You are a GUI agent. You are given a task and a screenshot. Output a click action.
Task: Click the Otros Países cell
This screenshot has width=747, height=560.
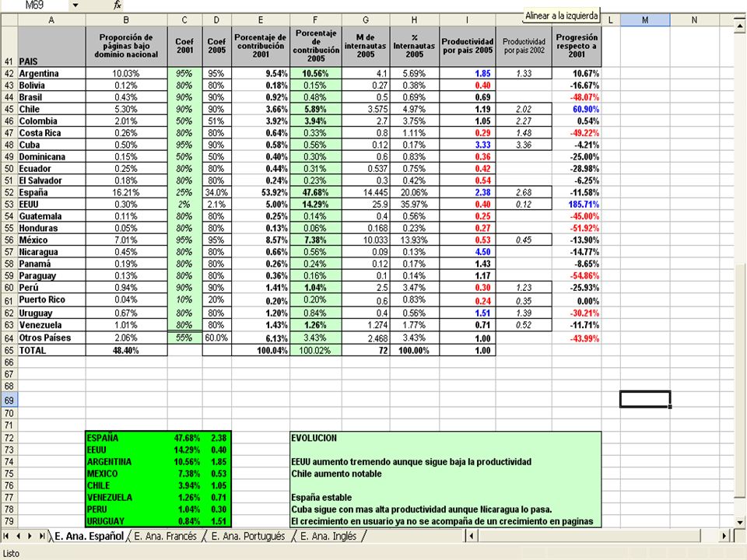51,338
